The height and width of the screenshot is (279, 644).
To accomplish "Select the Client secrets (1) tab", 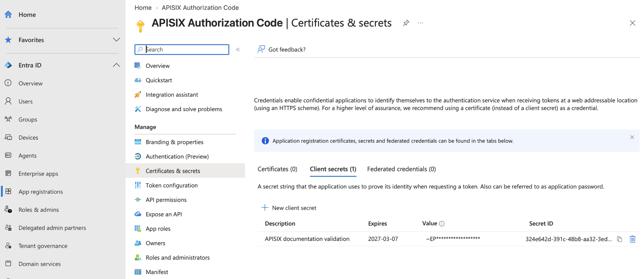I will [333, 169].
